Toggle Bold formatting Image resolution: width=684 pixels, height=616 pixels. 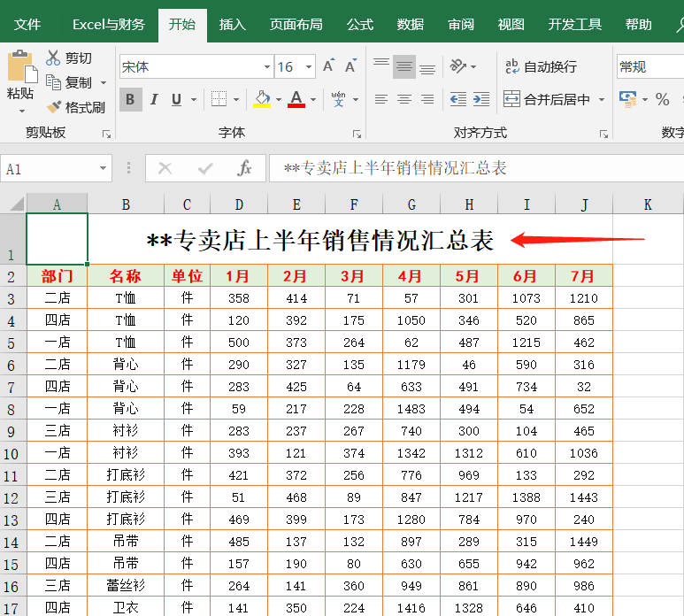pos(130,99)
